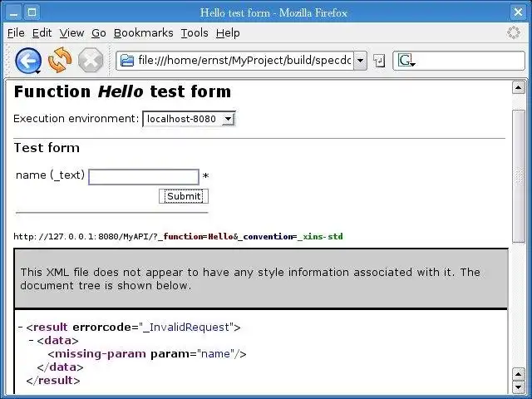Open the address bar history dropdown

[360, 61]
